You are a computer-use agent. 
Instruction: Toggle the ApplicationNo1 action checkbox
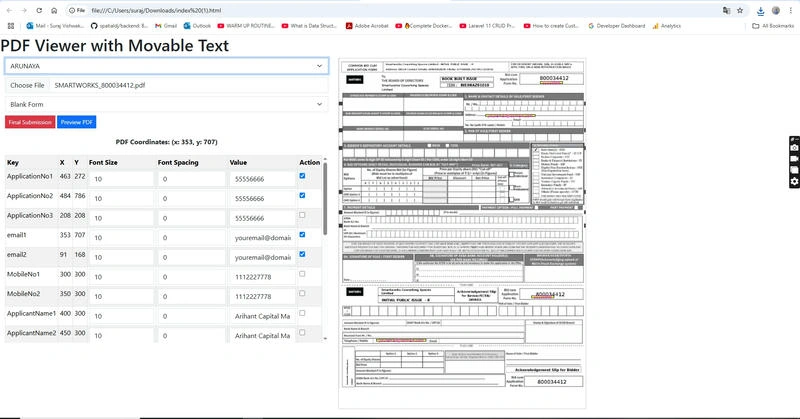pos(302,176)
